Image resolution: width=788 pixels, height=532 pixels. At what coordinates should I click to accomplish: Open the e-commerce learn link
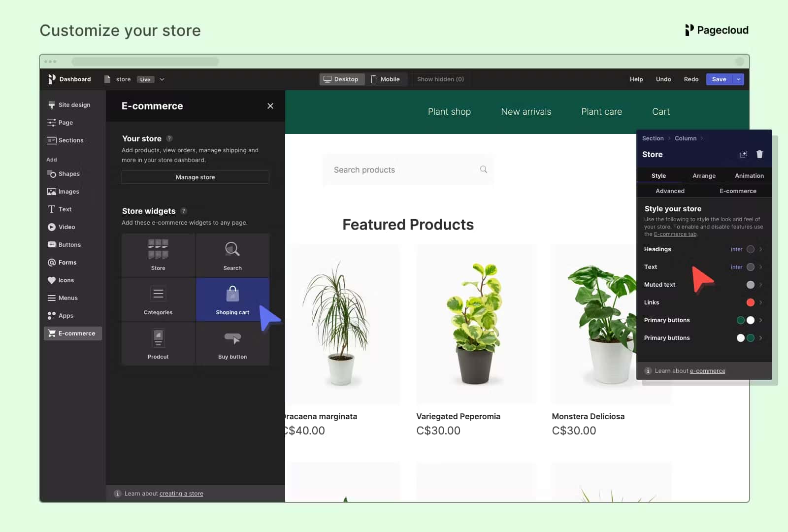[x=707, y=371]
